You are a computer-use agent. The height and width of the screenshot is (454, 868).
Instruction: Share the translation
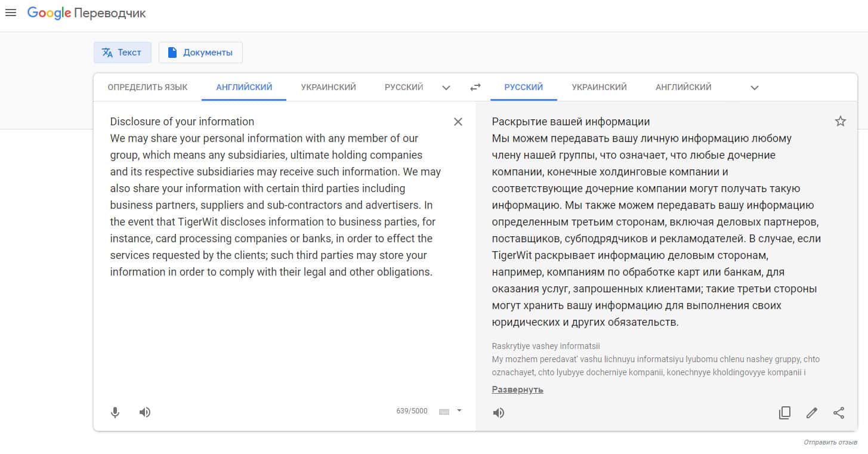[x=839, y=413]
